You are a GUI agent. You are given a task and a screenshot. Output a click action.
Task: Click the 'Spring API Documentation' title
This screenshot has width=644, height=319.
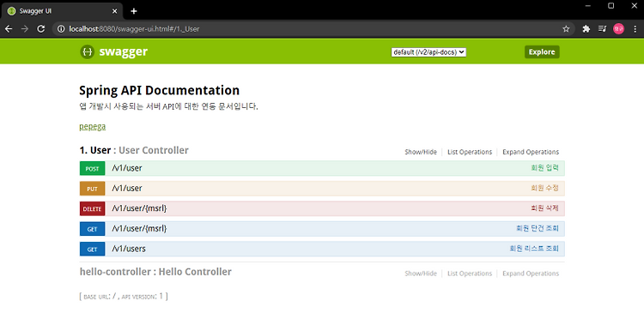pyautogui.click(x=160, y=90)
